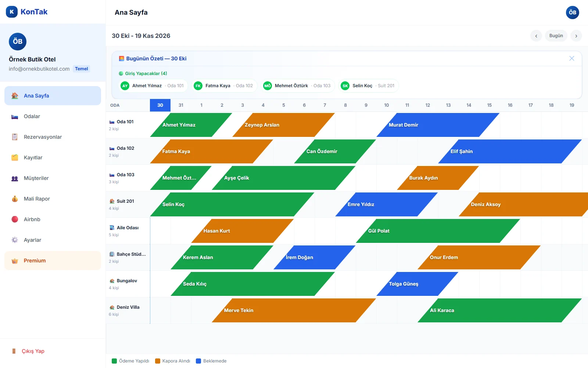
Task: Click the Premium crown icon
Action: click(15, 261)
